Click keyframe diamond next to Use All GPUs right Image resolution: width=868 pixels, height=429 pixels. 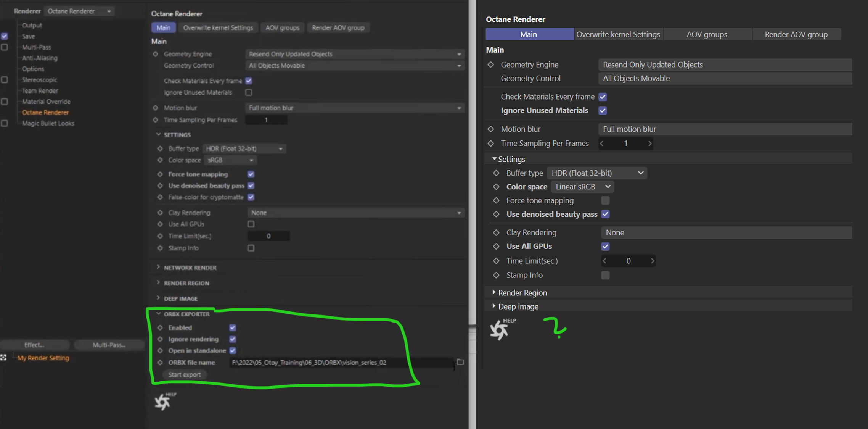pyautogui.click(x=496, y=246)
